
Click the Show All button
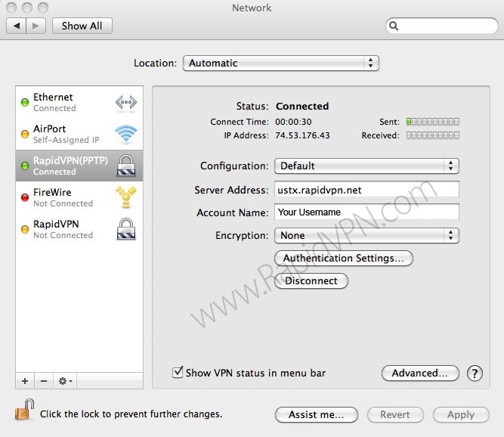click(82, 26)
